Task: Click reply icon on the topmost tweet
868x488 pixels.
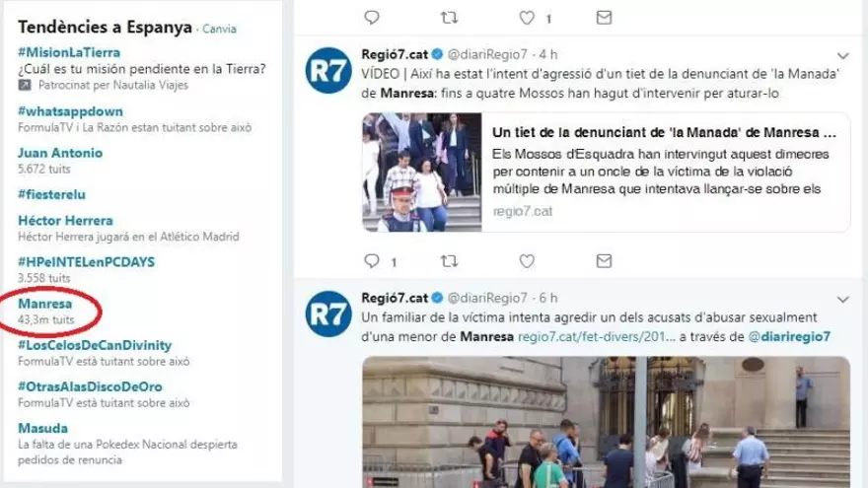Action: (372, 17)
